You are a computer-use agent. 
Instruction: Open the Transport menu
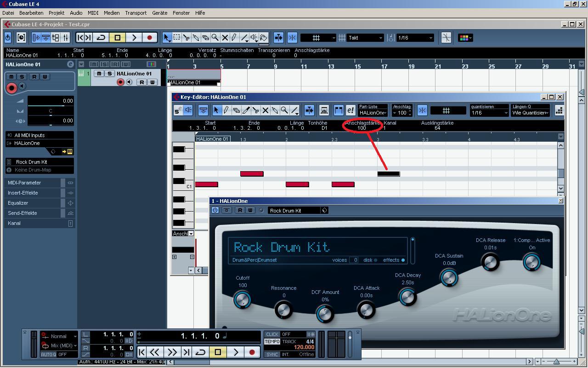[136, 13]
